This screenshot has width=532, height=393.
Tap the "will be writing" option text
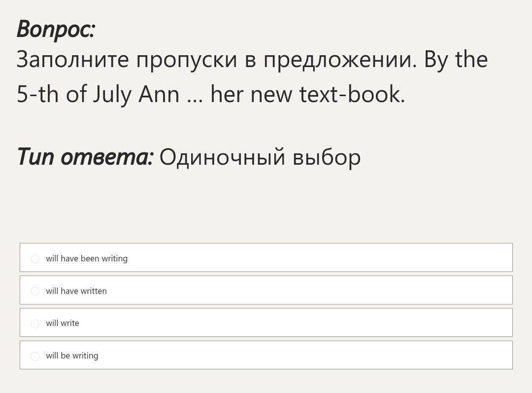click(72, 356)
